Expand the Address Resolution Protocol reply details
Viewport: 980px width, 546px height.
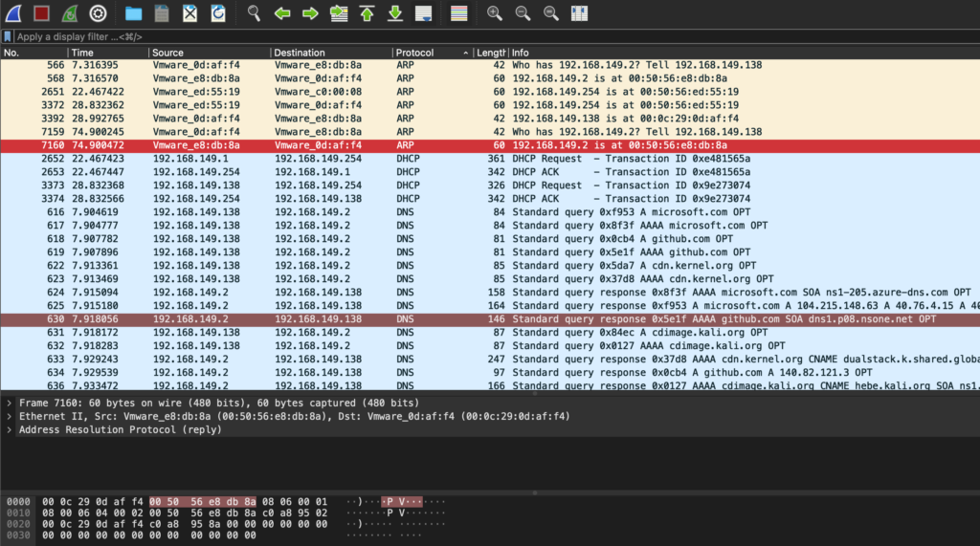pos(9,429)
